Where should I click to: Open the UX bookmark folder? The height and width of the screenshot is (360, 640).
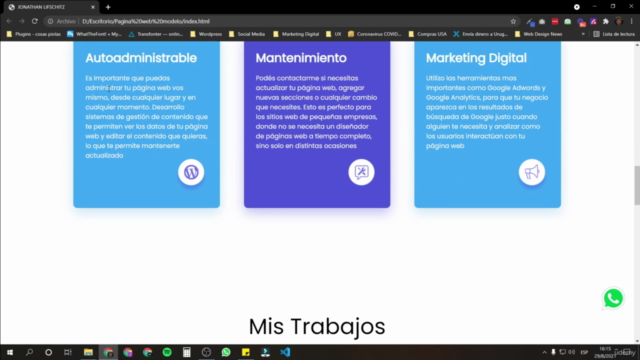point(333,34)
